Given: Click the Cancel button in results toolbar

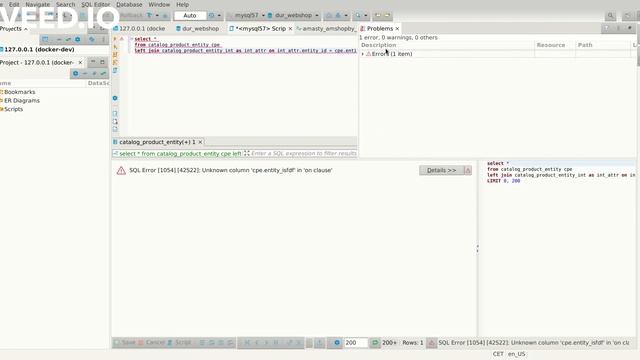Looking at the screenshot, I should [151, 343].
